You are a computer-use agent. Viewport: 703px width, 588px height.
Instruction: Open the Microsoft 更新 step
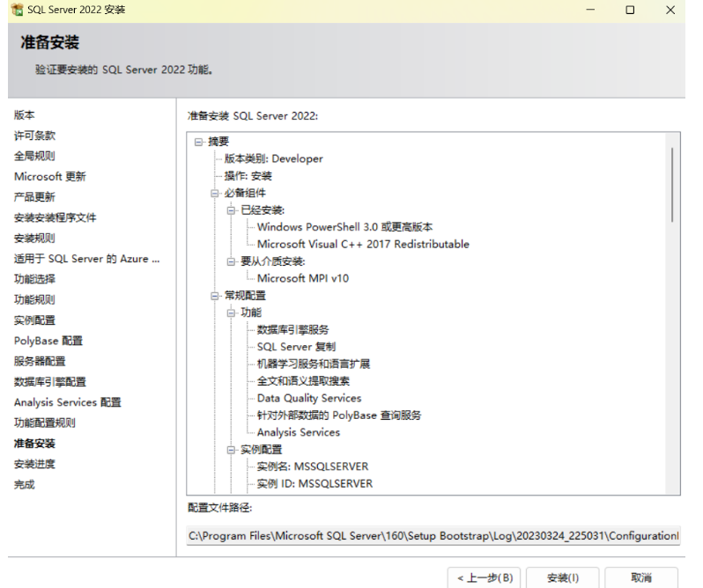(x=49, y=176)
